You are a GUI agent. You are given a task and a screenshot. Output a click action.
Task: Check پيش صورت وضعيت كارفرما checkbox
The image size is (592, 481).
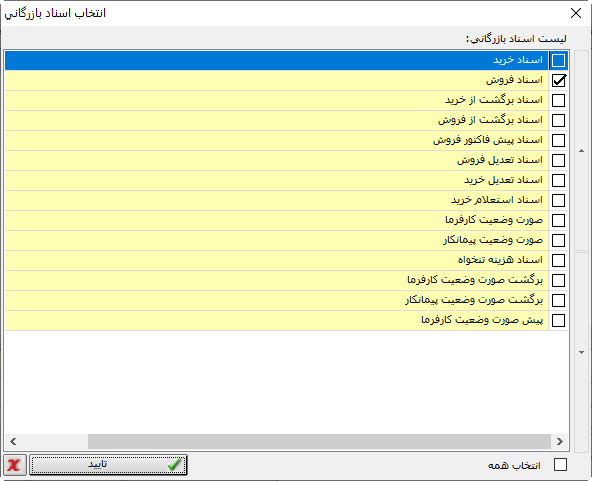(558, 321)
